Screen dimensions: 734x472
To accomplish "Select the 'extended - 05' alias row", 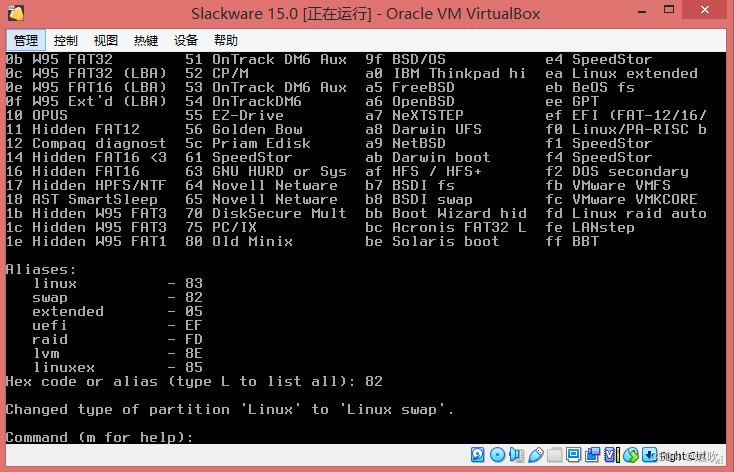I will tap(117, 311).
